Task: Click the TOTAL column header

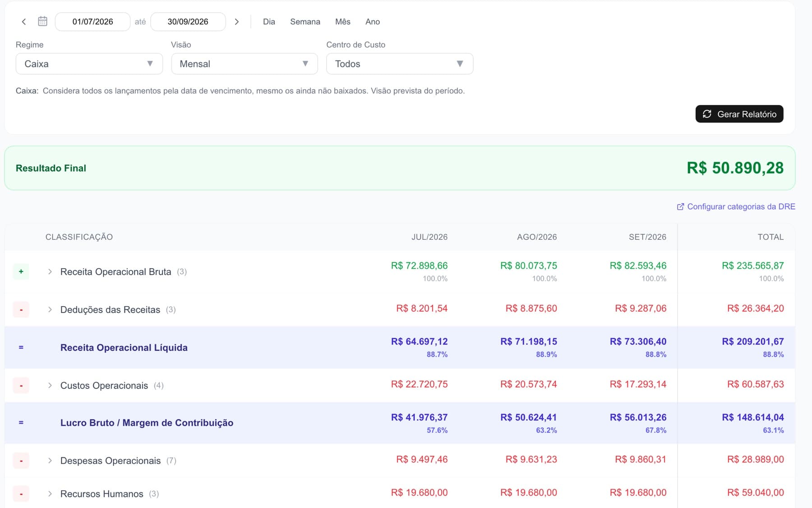Action: 770,237
